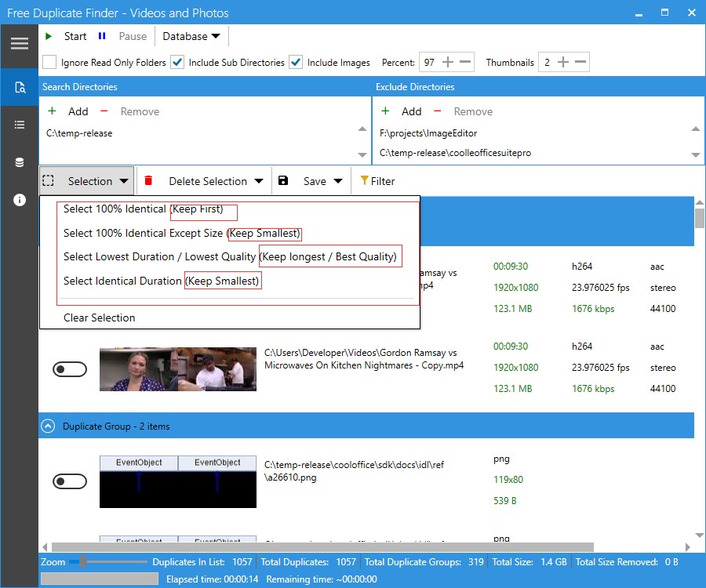Toggle Ignore Read Only Folders checkbox
The image size is (706, 588).
coord(49,62)
